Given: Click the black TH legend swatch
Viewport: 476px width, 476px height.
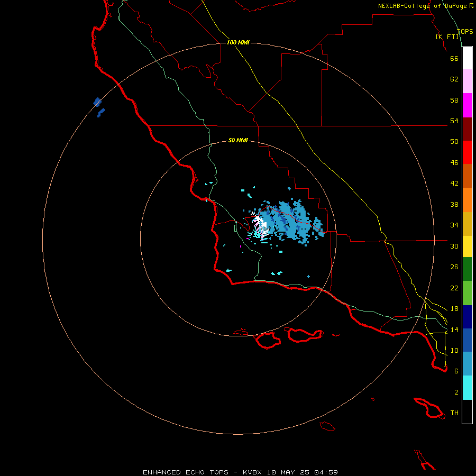Looking at the screenshot, I should tap(467, 411).
